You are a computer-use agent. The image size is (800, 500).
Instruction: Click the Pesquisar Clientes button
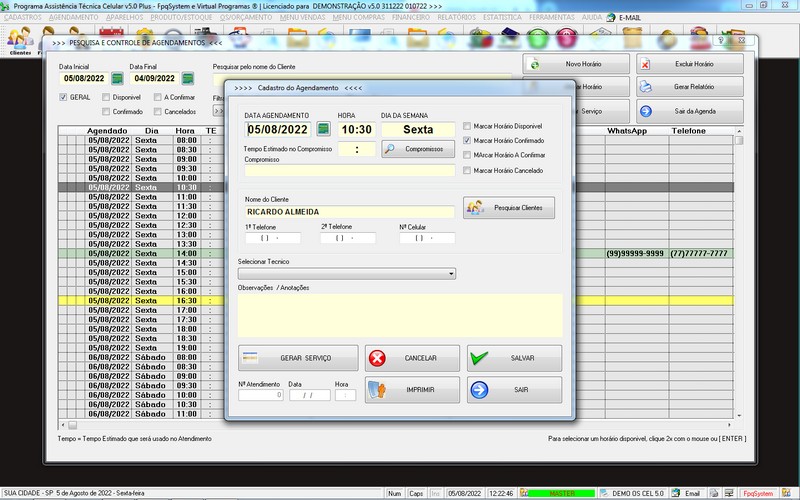pyautogui.click(x=509, y=208)
